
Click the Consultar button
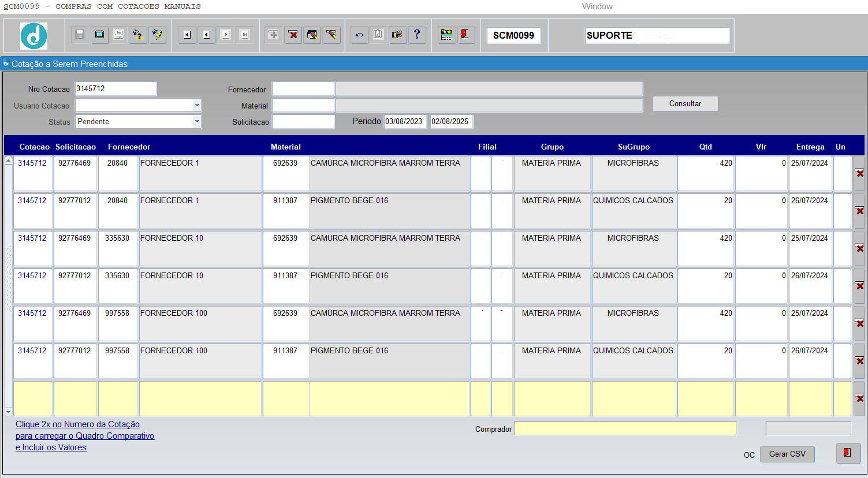(686, 104)
